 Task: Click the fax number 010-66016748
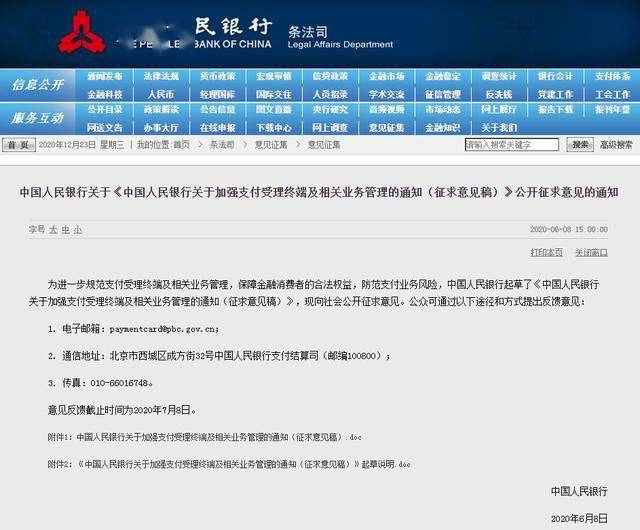119,383
